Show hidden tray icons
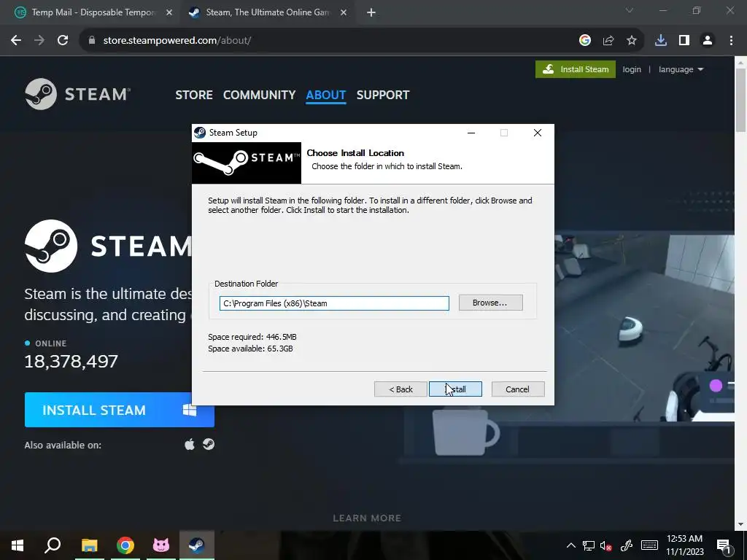The image size is (747, 560). (x=570, y=545)
